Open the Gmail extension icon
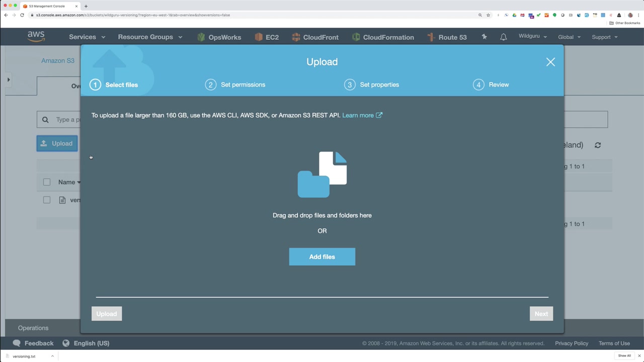This screenshot has width=644, height=362. [x=522, y=15]
